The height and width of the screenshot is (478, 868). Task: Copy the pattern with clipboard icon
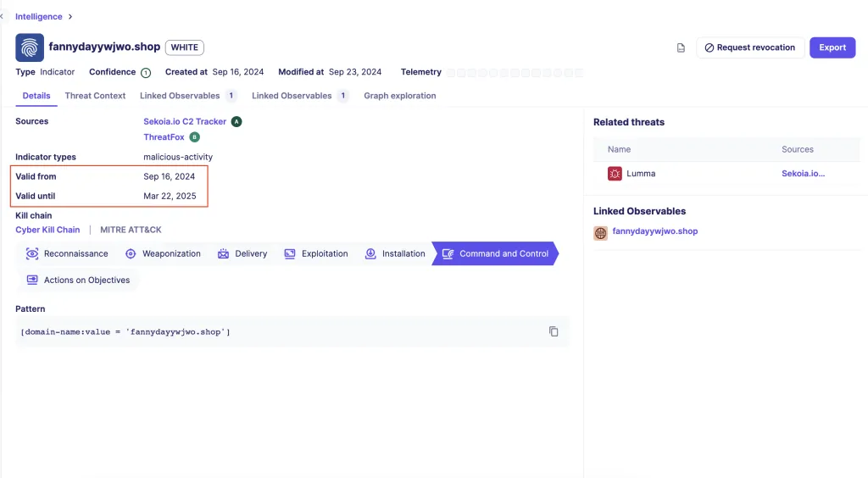[554, 331]
